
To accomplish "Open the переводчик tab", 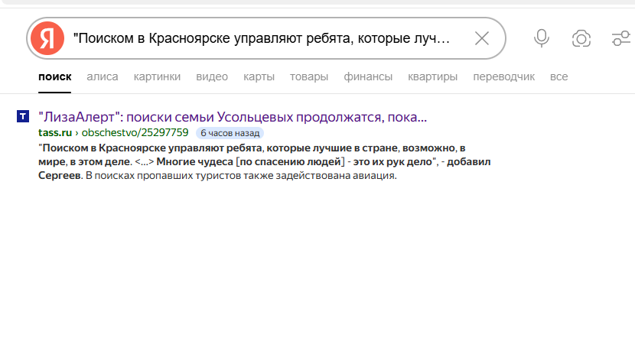I will (503, 76).
